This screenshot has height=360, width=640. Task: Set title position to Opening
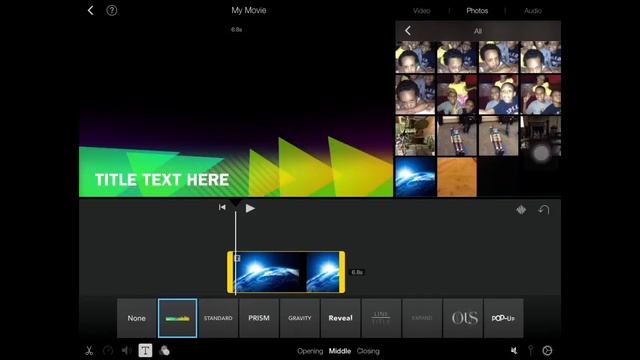click(310, 351)
